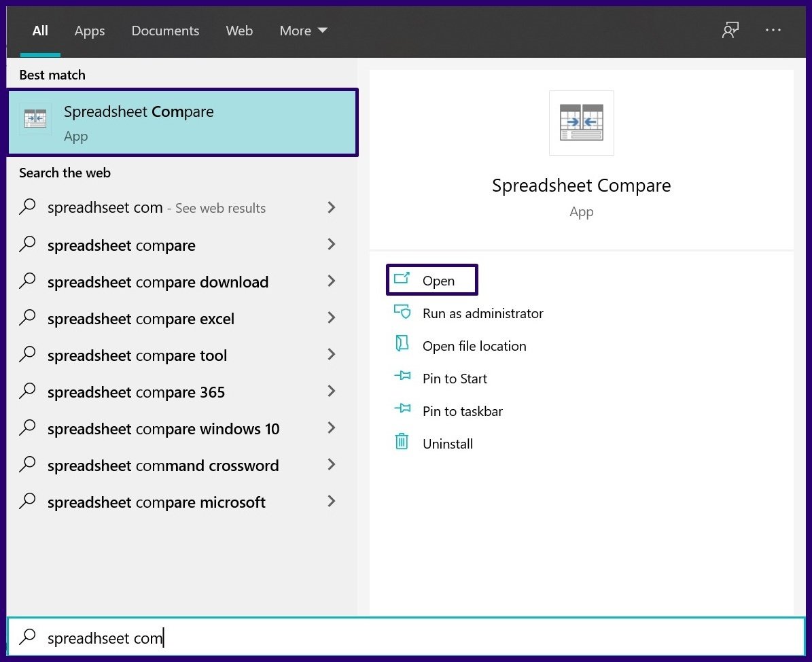
Task: Expand the spreadsheet compare download suggestion
Action: (x=332, y=281)
